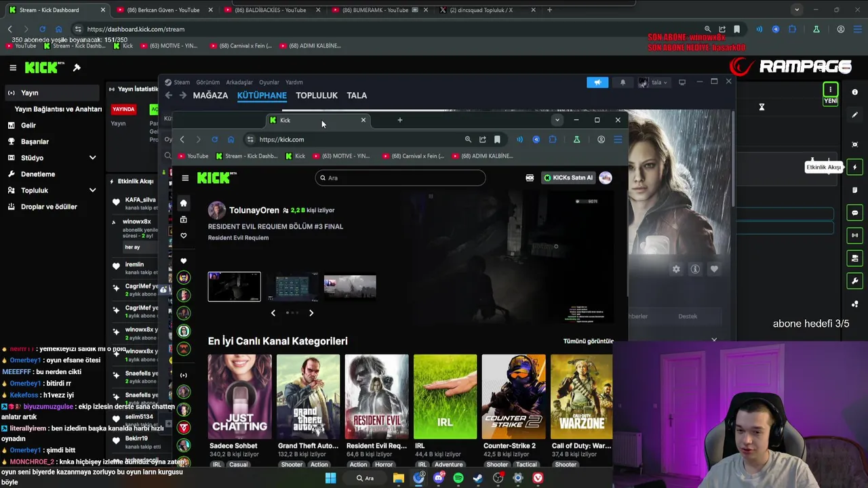Click the browse icon below home in front Kick sidebar

[183, 220]
